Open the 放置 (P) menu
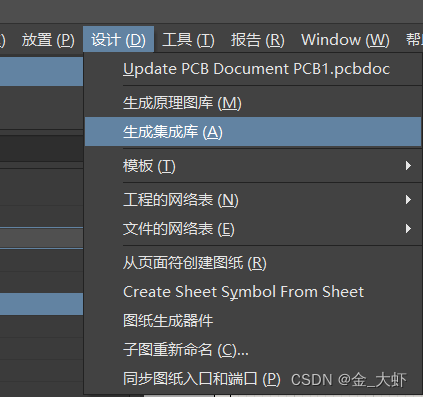Image resolution: width=423 pixels, height=397 pixels. coord(48,40)
